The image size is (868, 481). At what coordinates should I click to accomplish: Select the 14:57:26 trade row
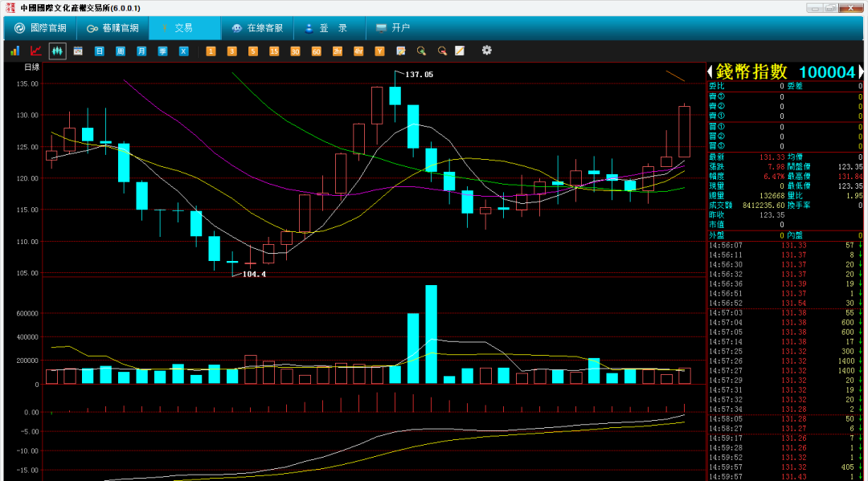pos(785,361)
